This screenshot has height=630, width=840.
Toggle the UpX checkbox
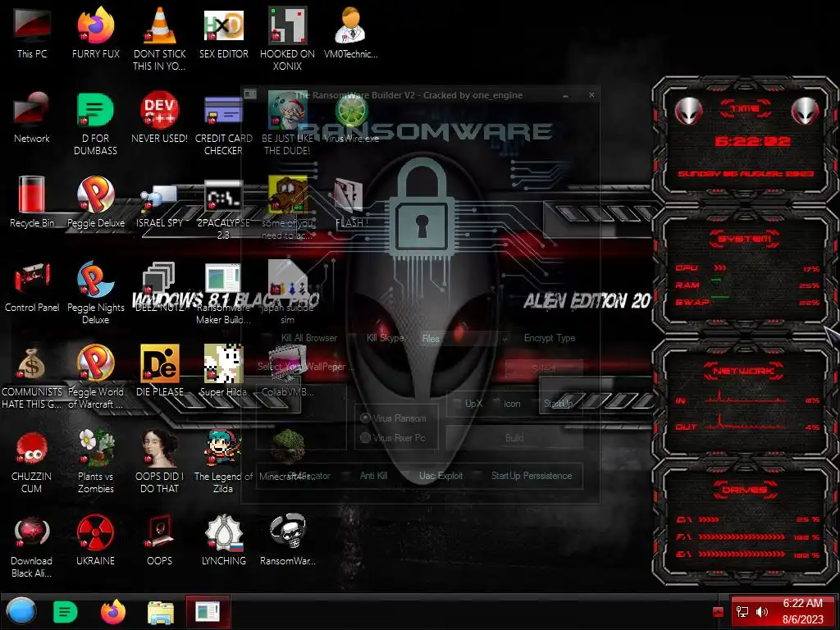456,404
